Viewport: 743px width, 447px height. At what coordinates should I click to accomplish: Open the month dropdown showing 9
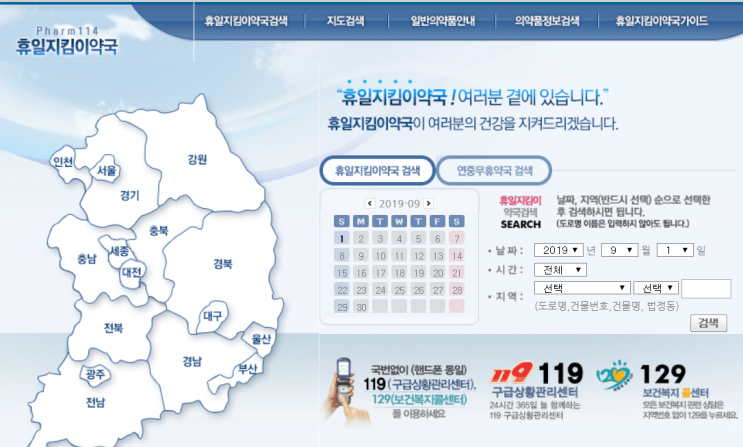(x=620, y=250)
